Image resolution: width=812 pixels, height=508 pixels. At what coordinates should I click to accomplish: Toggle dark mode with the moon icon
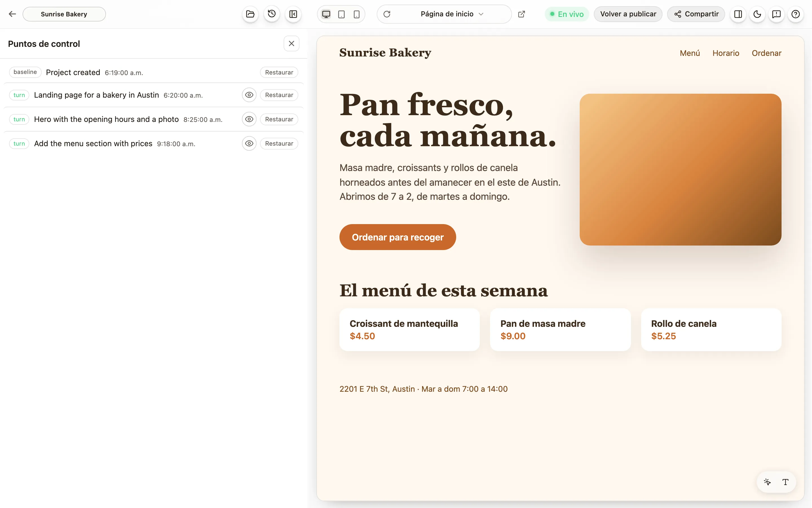[757, 14]
